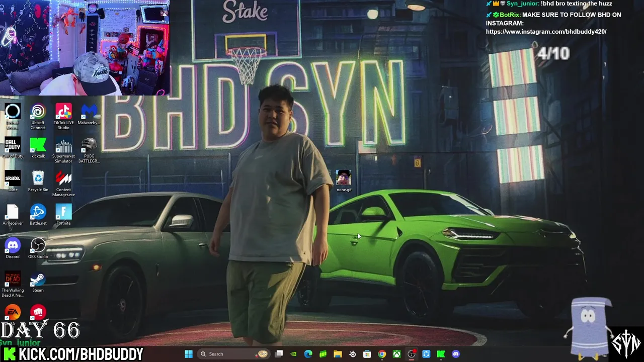The width and height of the screenshot is (644, 362).
Task: Select the AirReceiver desktop shortcut
Action: [x=13, y=215]
